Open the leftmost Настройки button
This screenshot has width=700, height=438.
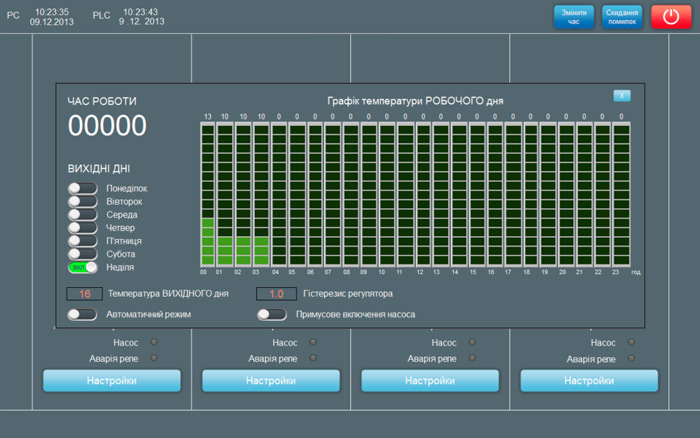[112, 381]
